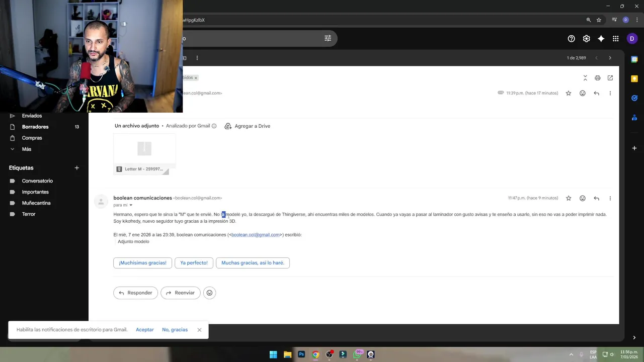The width and height of the screenshot is (644, 362).
Task: Print the whole conversation
Action: [x=597, y=78]
